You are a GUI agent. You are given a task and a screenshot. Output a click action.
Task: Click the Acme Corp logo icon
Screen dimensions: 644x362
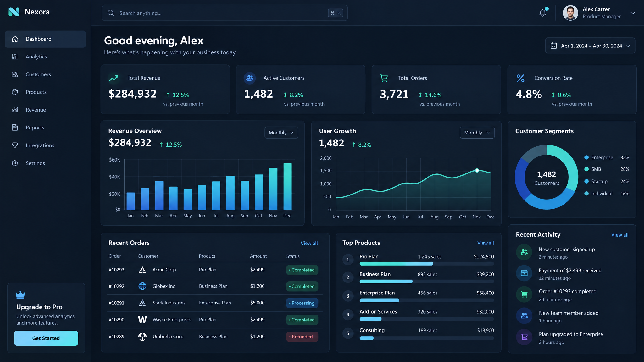(142, 270)
